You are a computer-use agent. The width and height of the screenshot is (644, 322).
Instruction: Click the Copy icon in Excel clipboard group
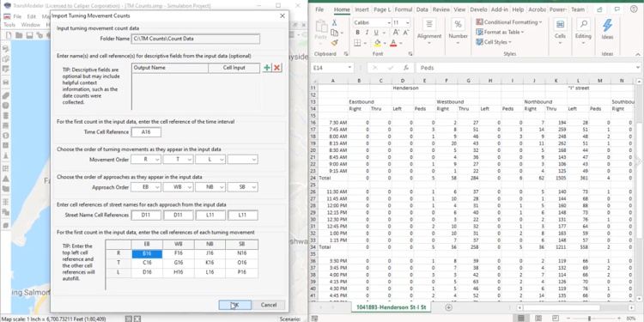(334, 33)
